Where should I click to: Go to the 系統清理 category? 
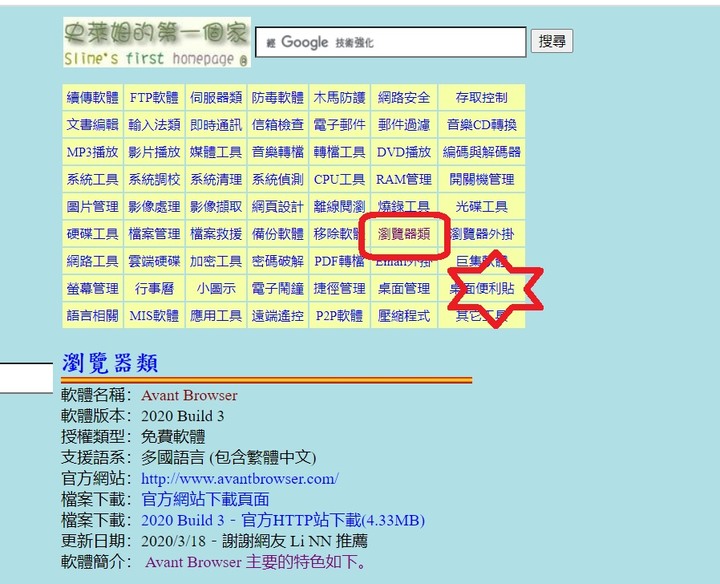pyautogui.click(x=216, y=179)
